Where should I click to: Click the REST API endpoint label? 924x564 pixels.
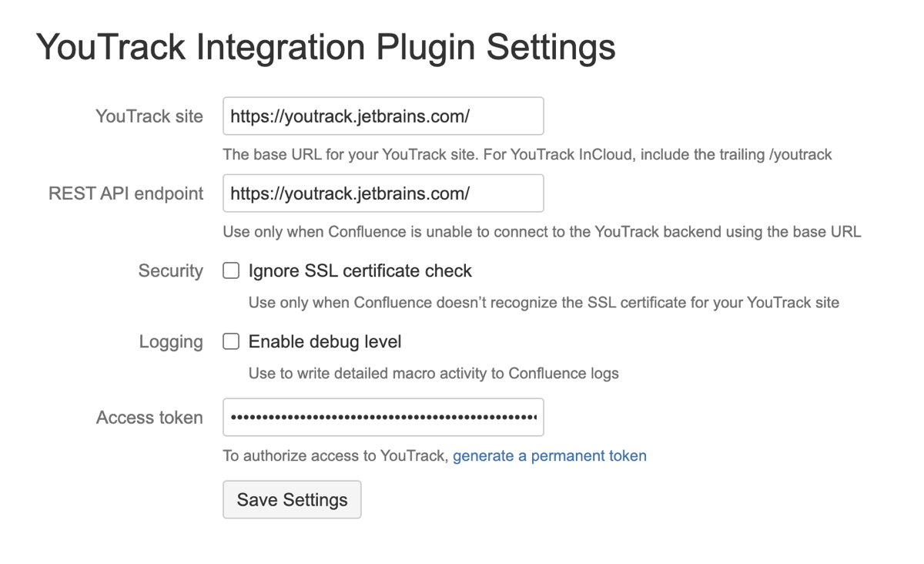[x=127, y=193]
